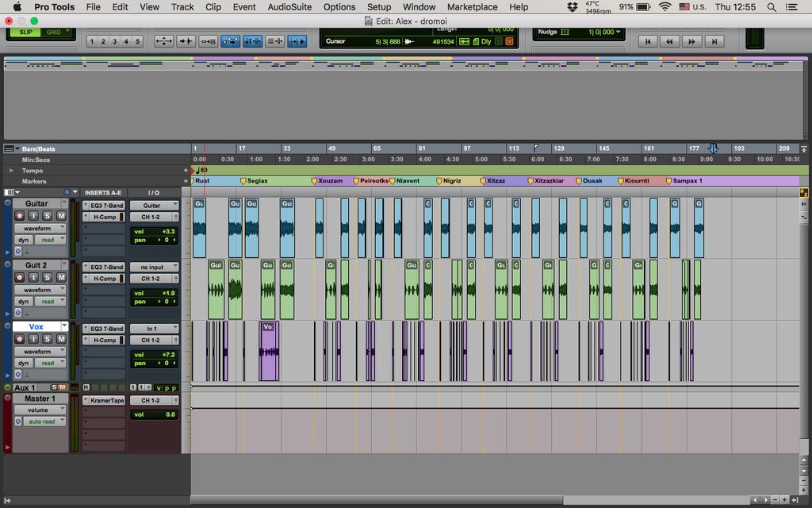Click Guitar track volume value +3.3
Image resolution: width=812 pixels, height=508 pixels.
tap(168, 232)
